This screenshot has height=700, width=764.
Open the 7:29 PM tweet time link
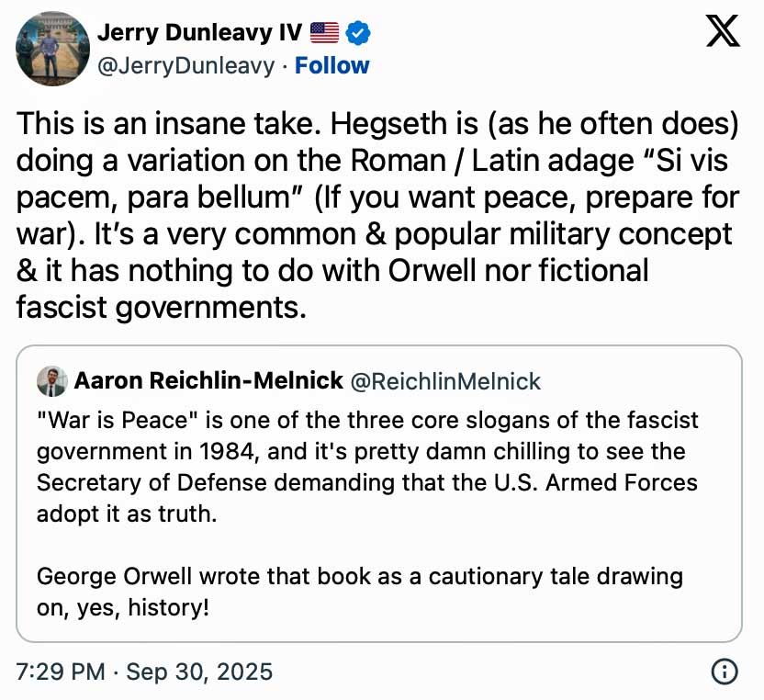pyautogui.click(x=61, y=672)
